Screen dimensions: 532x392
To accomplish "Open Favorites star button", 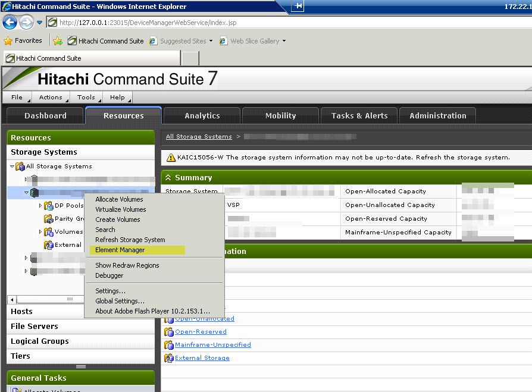I will tap(23, 40).
